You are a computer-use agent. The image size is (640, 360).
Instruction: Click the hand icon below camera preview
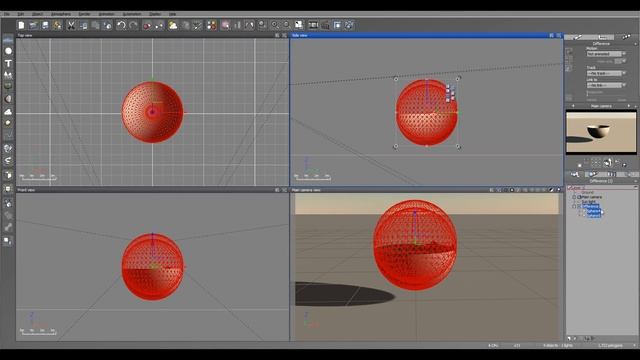coord(608,163)
